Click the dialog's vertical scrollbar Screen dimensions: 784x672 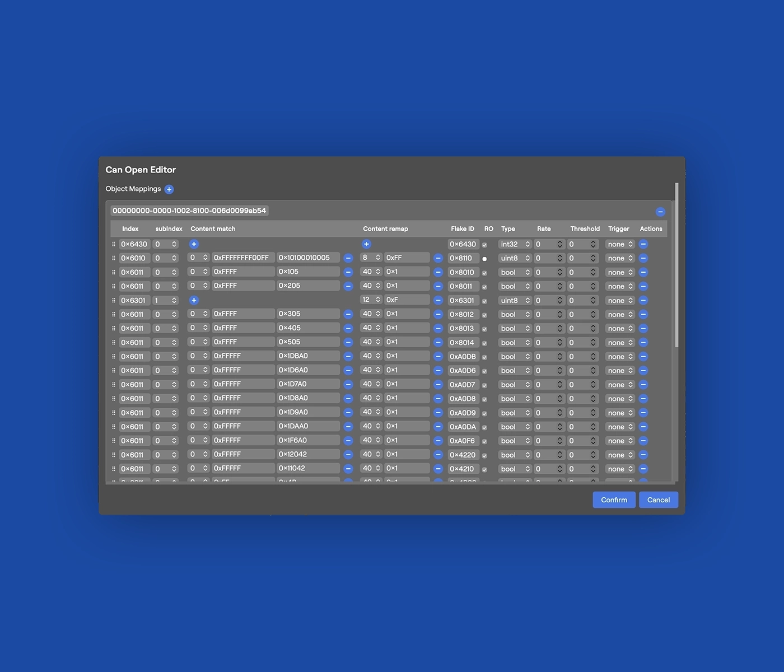[x=676, y=263]
